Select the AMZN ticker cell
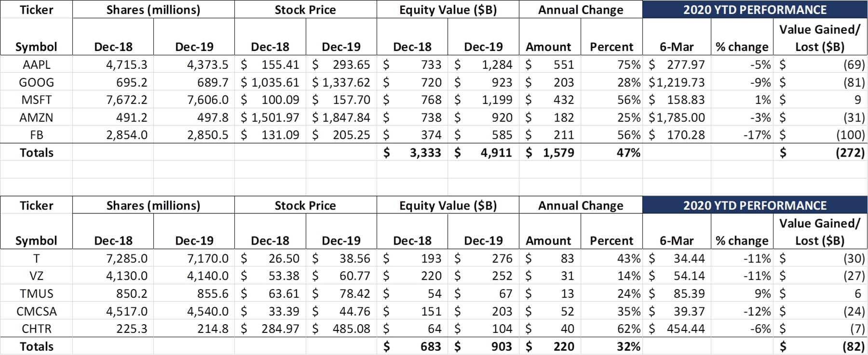 pos(37,118)
